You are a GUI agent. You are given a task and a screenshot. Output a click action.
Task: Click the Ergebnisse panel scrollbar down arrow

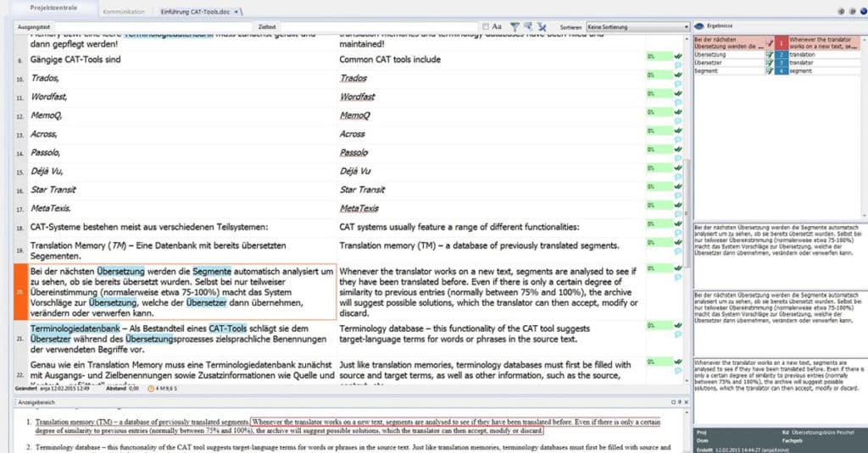point(864,215)
